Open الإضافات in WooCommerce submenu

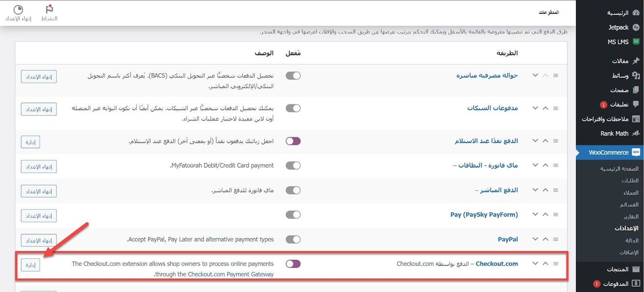pos(629,253)
